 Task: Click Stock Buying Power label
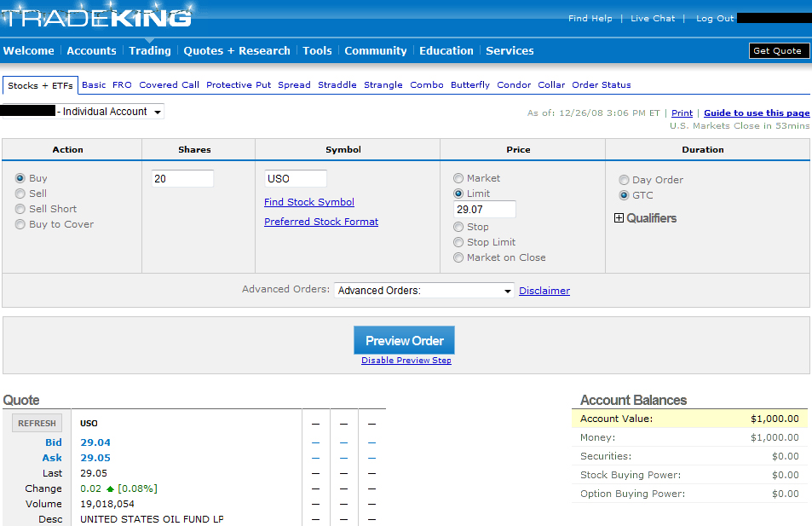631,475
